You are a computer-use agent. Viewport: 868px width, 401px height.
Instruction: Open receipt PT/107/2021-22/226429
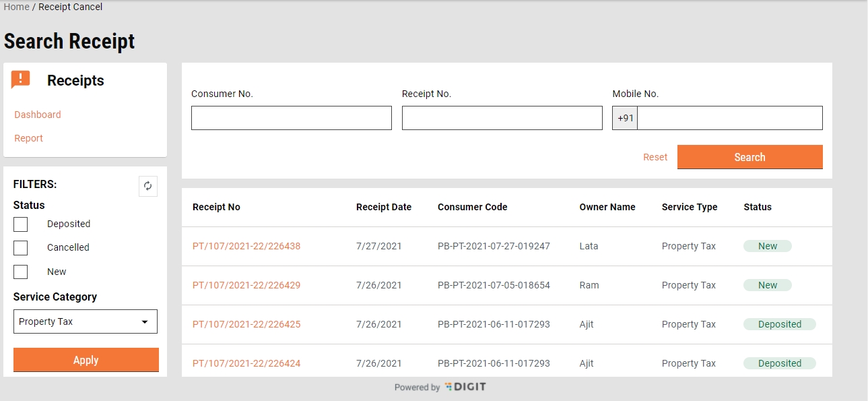click(x=246, y=285)
